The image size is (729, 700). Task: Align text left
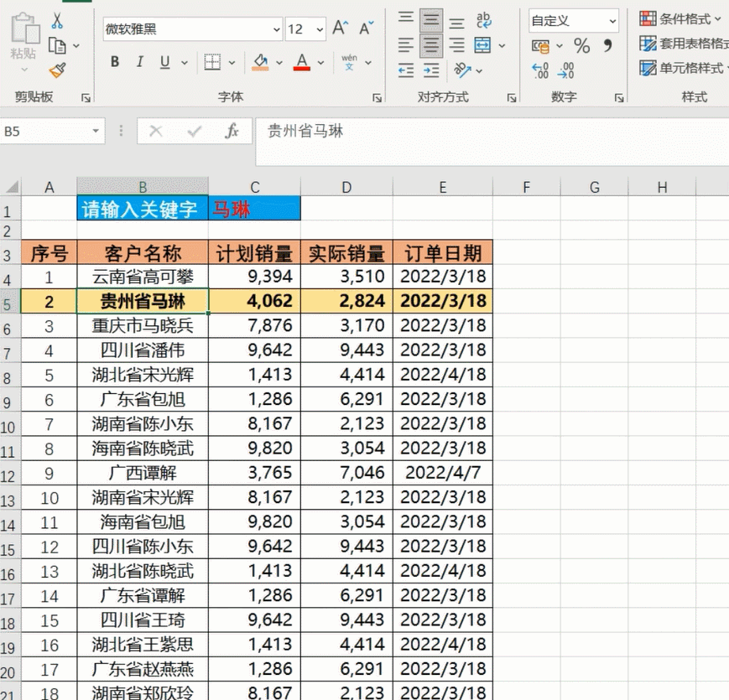click(x=406, y=45)
